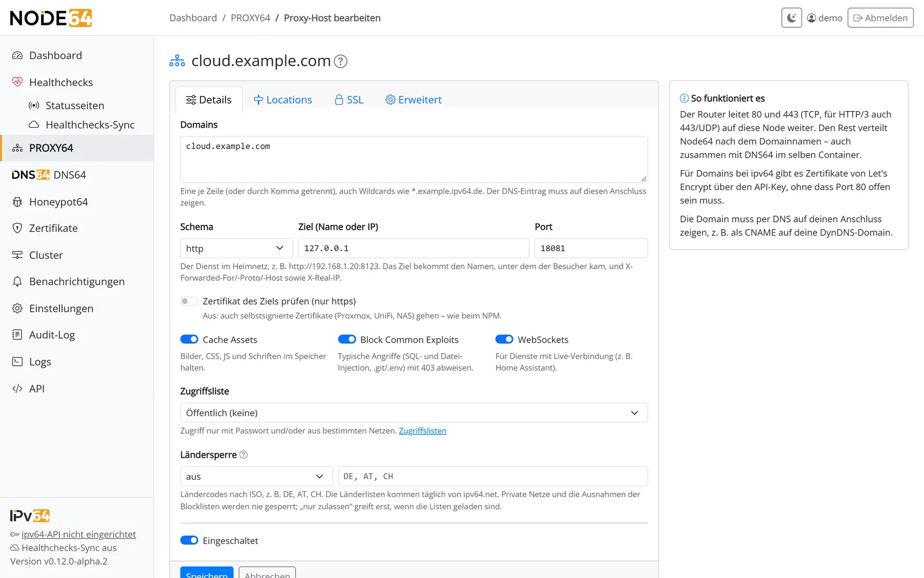Open the ipv64-API nicht eingerichtet link
This screenshot has height=578, width=924.
click(79, 535)
